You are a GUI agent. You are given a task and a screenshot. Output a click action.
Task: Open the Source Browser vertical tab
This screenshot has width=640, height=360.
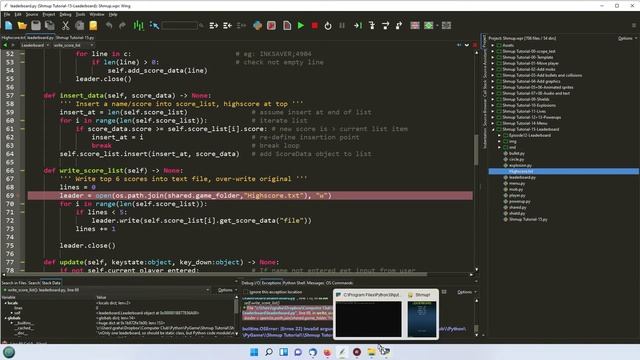pyautogui.click(x=484, y=113)
